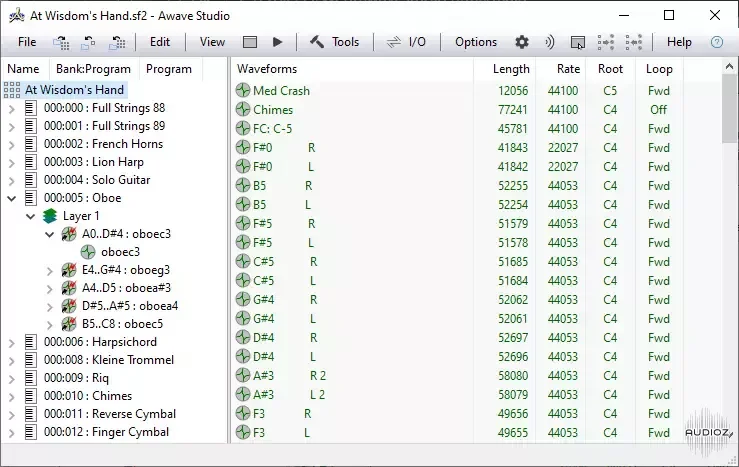The width and height of the screenshot is (739, 467).
Task: Click the instrument icon of 000:010 Chimes
Action: pos(31,396)
